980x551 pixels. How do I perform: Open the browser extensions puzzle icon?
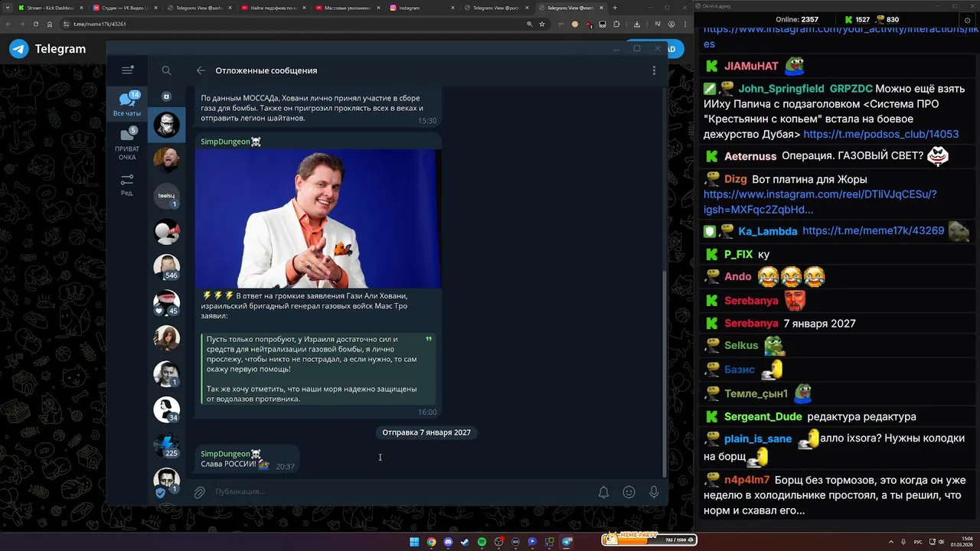[616, 24]
